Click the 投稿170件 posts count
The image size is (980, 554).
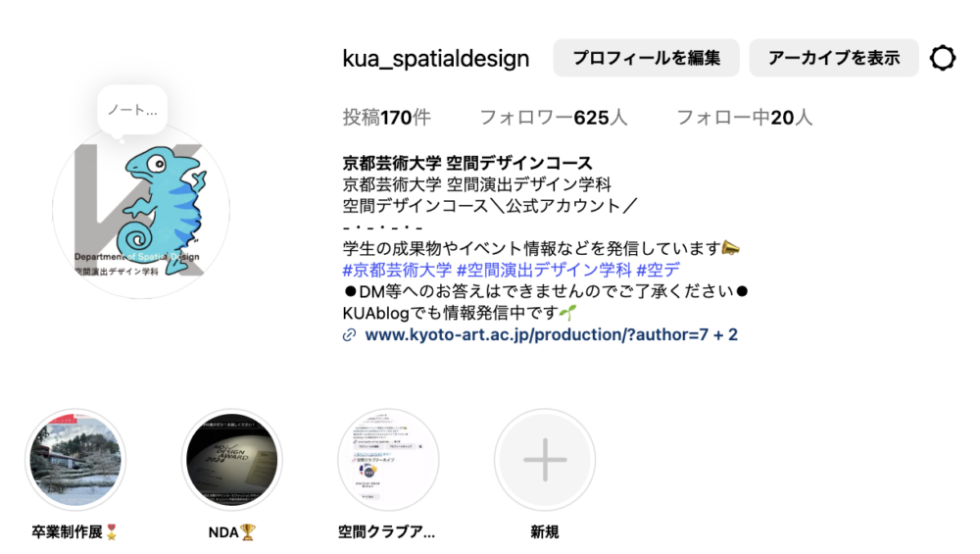tap(386, 118)
